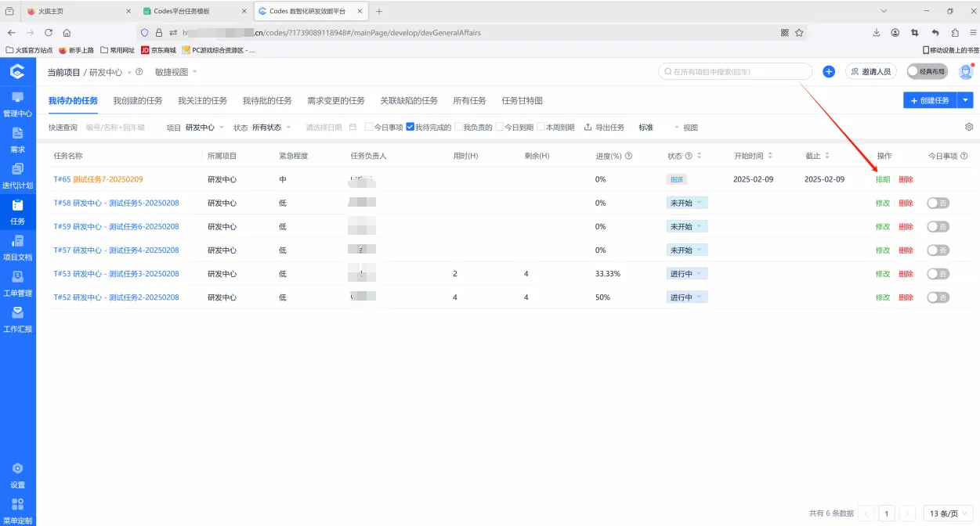Switch to 需求变更的任务 tab
The image size is (980, 526).
tap(336, 100)
